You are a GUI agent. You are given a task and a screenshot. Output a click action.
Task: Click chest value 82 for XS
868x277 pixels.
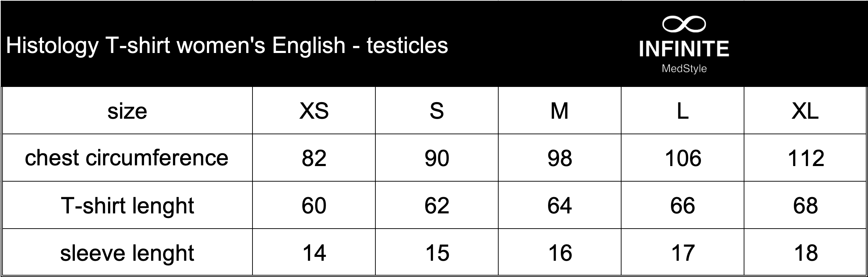(x=314, y=158)
